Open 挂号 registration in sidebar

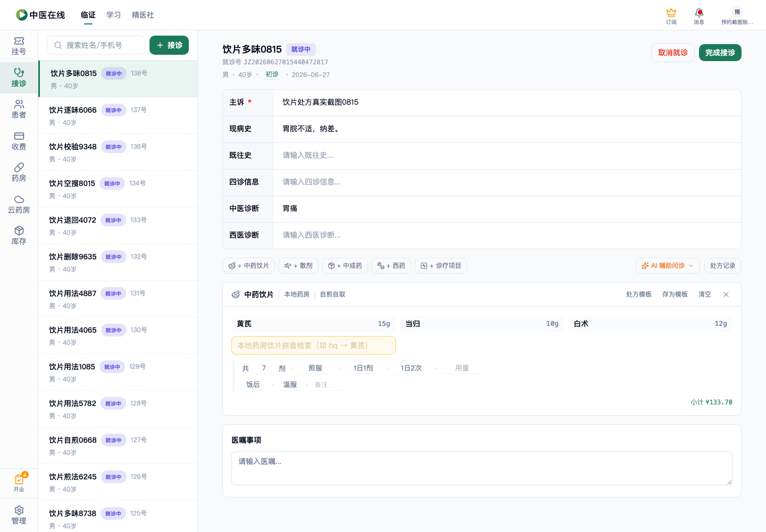(x=19, y=46)
